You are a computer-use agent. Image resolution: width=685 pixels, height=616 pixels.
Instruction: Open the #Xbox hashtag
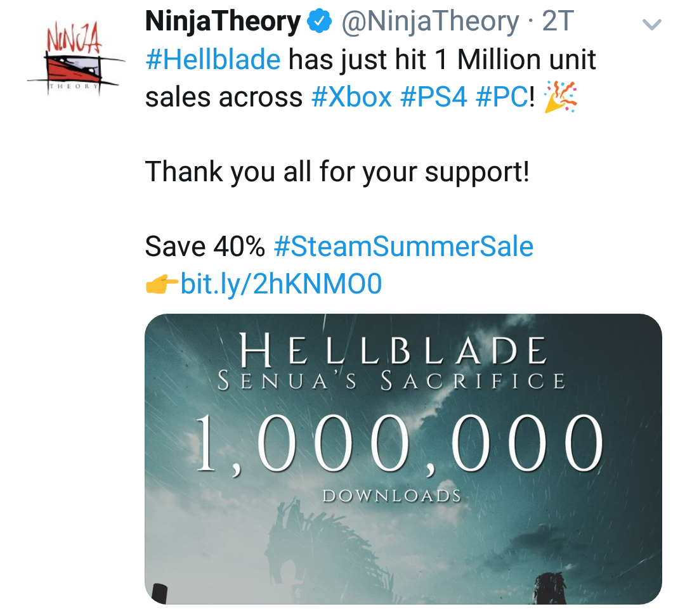(351, 97)
